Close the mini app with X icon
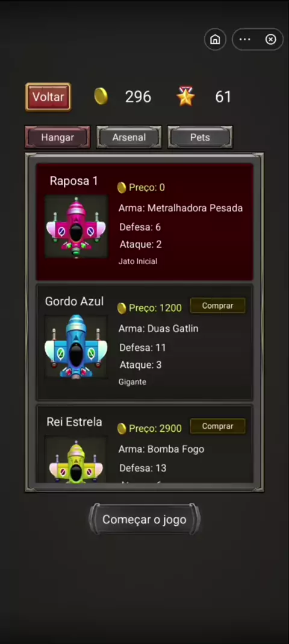 coord(270,39)
